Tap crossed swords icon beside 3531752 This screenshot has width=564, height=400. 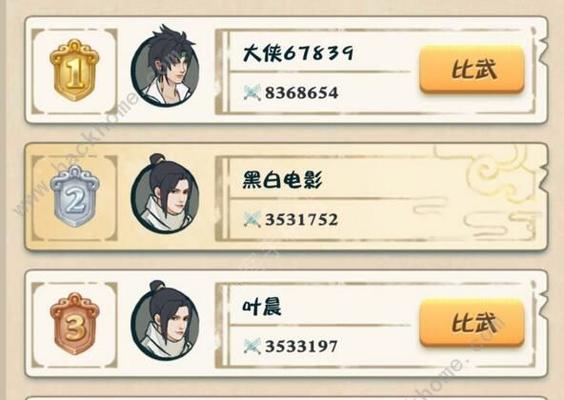tap(252, 219)
